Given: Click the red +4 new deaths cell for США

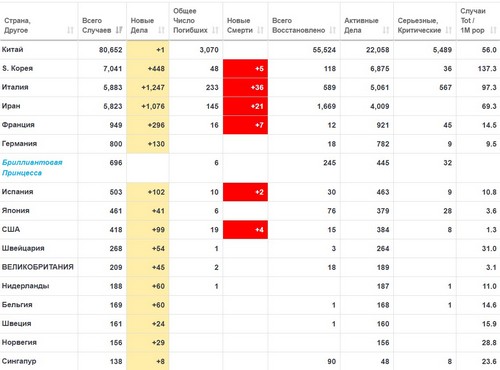Looking at the screenshot, I should 245,230.
